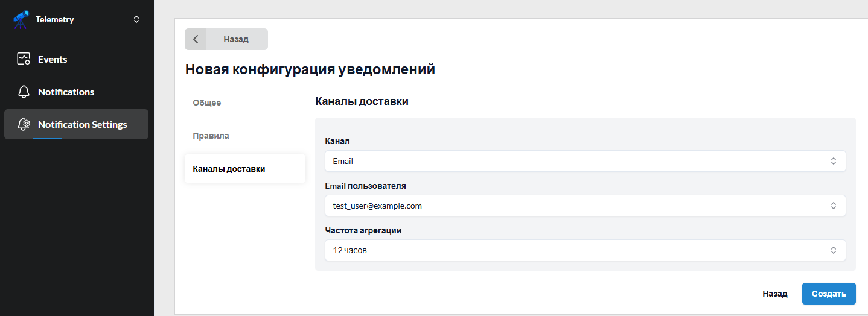Select the Каналы доставки tab
This screenshot has height=316, width=868.
click(245, 169)
